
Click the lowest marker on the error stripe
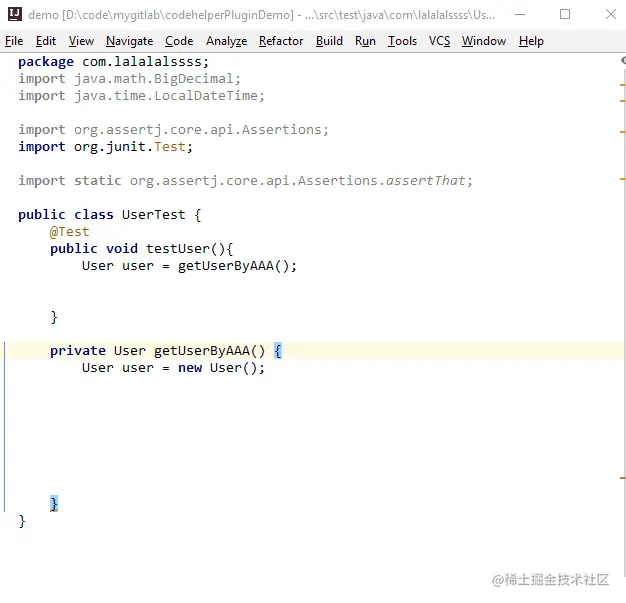click(x=622, y=478)
